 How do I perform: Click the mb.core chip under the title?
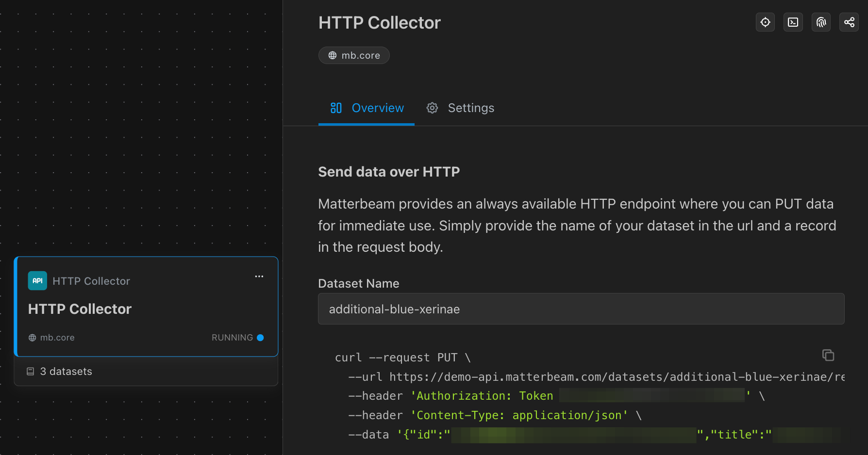pyautogui.click(x=354, y=55)
